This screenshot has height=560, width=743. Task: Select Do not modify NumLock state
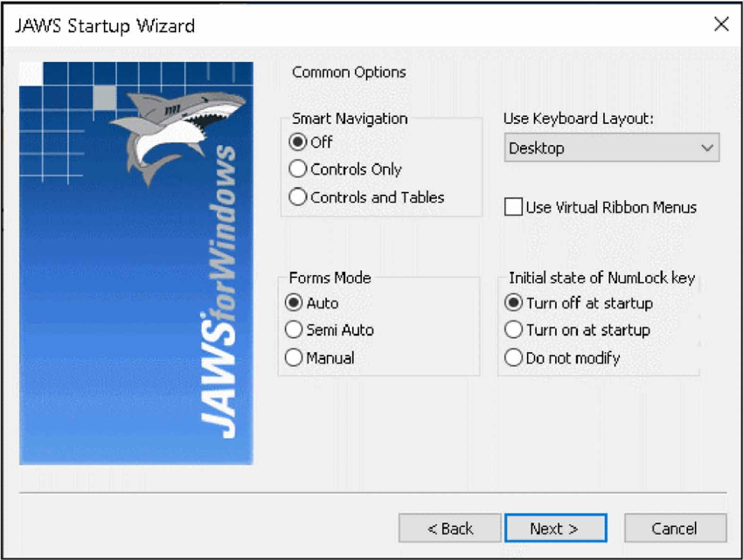[x=514, y=358]
